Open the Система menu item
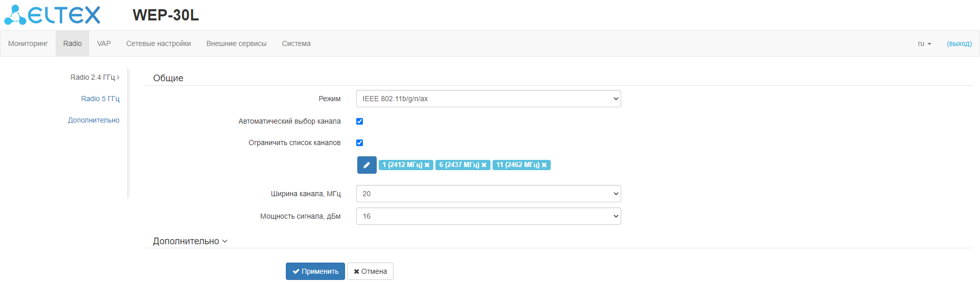980x282 pixels. click(x=296, y=43)
